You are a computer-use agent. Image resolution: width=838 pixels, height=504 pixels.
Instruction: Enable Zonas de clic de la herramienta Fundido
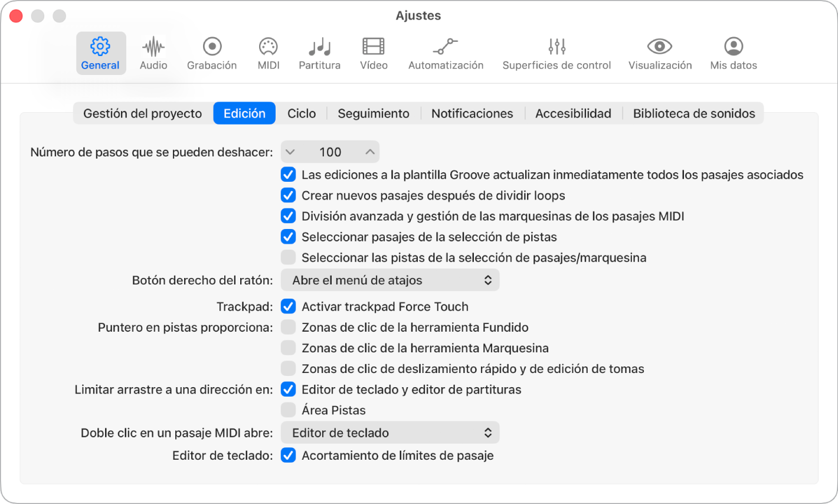[x=288, y=327]
